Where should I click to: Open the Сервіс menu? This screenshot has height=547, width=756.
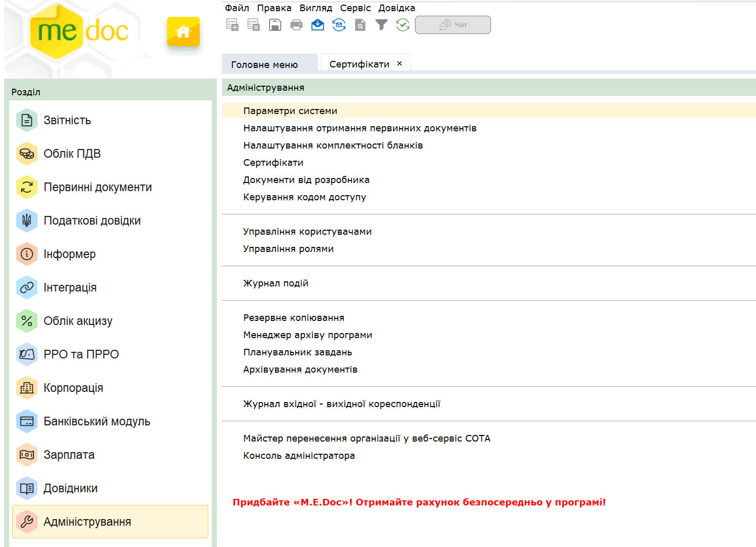(x=355, y=8)
